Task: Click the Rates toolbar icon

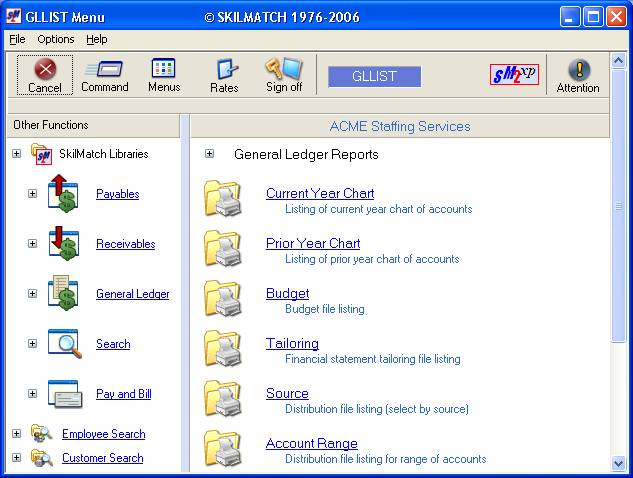Action: (226, 69)
